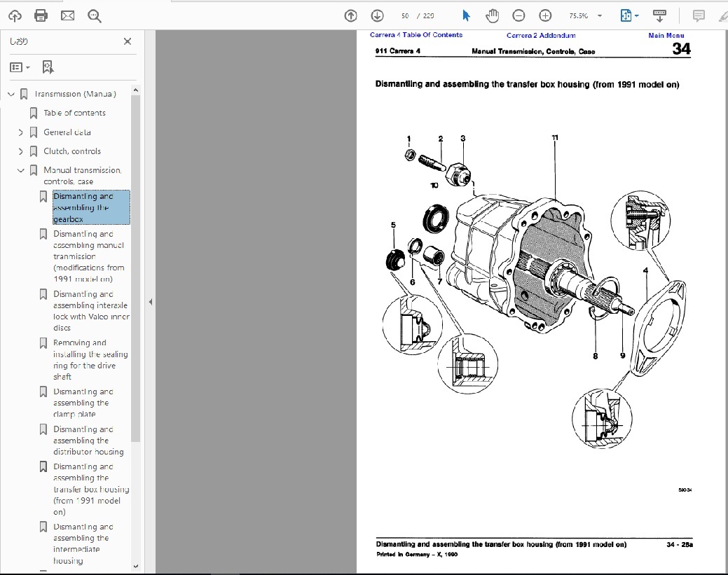Close the bookmarks panel

click(128, 41)
